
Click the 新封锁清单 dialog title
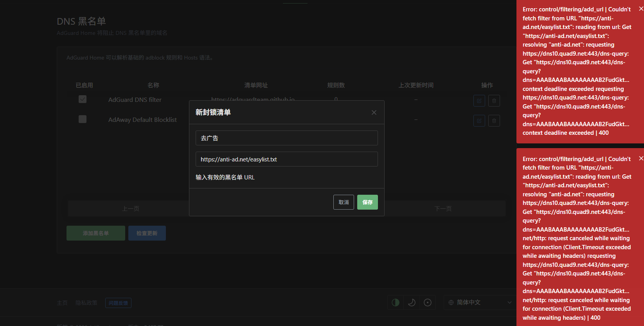coord(213,112)
